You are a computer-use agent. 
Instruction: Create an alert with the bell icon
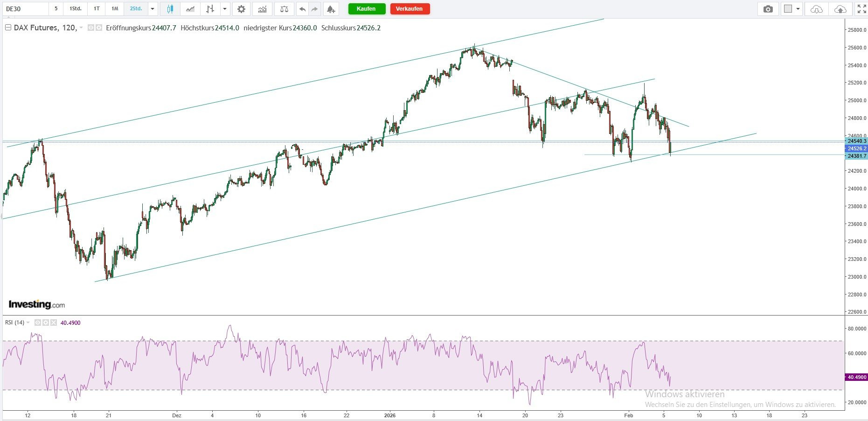(x=330, y=9)
